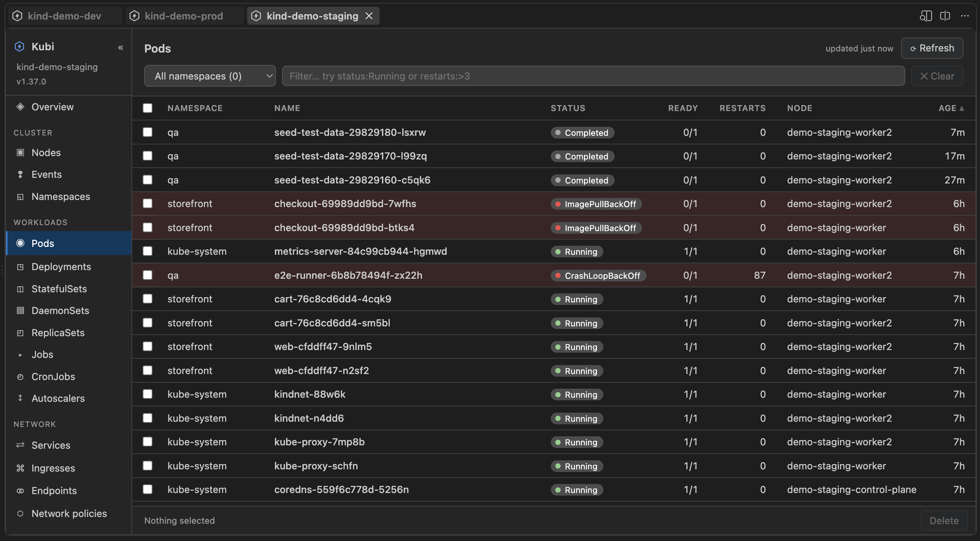Screen dimensions: 980x541
Task: Open the All namespaces dropdown
Action: [210, 76]
